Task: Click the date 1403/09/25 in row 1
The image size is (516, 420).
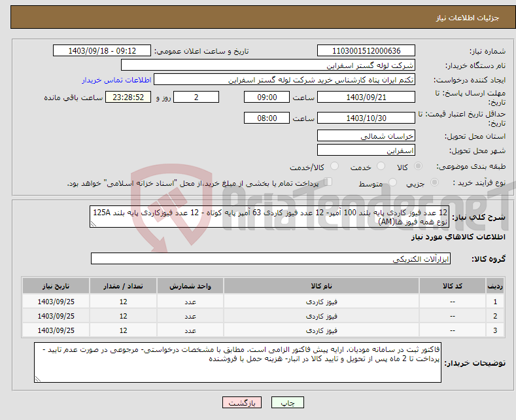Action: [56, 302]
